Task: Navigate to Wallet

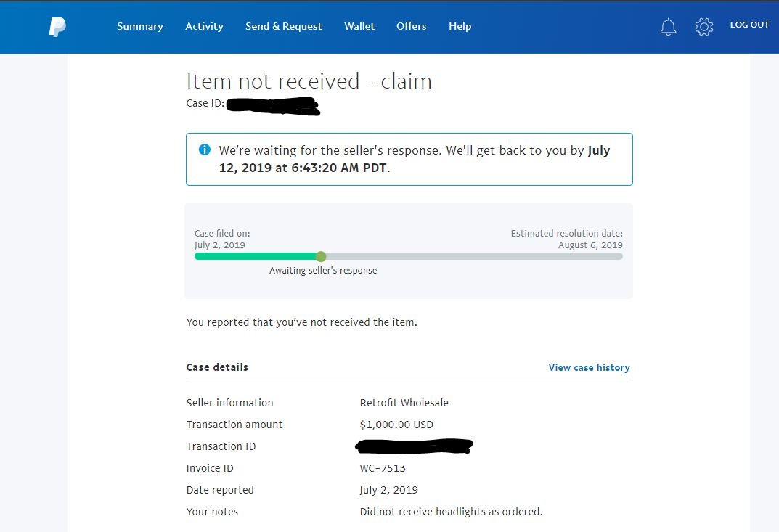Action: coord(359,26)
